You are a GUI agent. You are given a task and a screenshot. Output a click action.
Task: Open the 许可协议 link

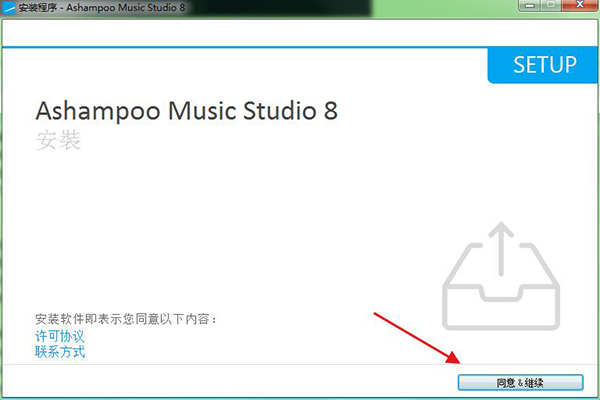(x=60, y=336)
